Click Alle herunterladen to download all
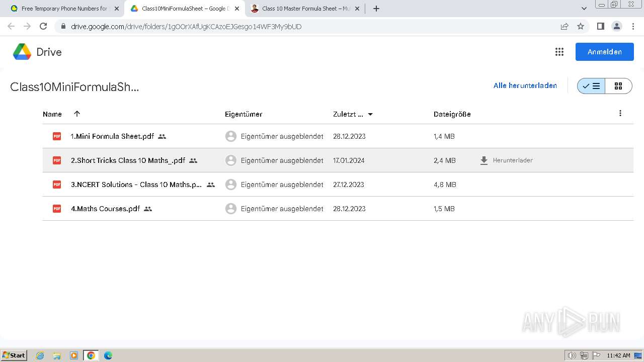The height and width of the screenshot is (362, 644). click(525, 85)
